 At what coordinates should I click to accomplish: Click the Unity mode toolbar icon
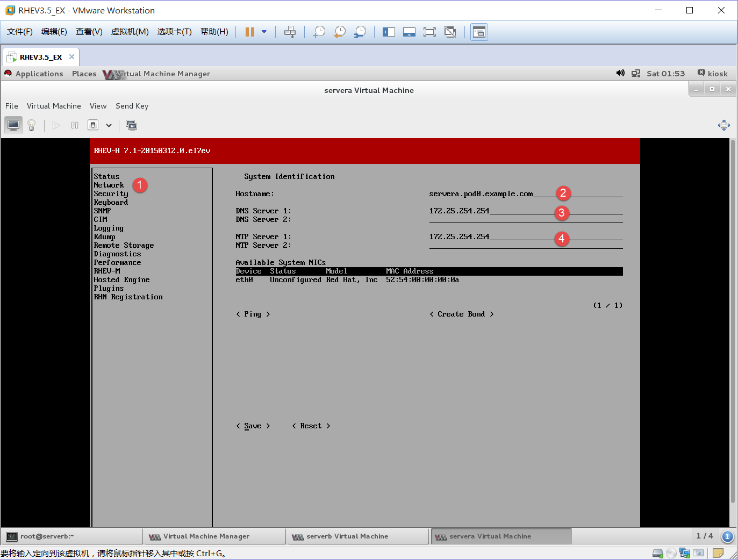450,32
